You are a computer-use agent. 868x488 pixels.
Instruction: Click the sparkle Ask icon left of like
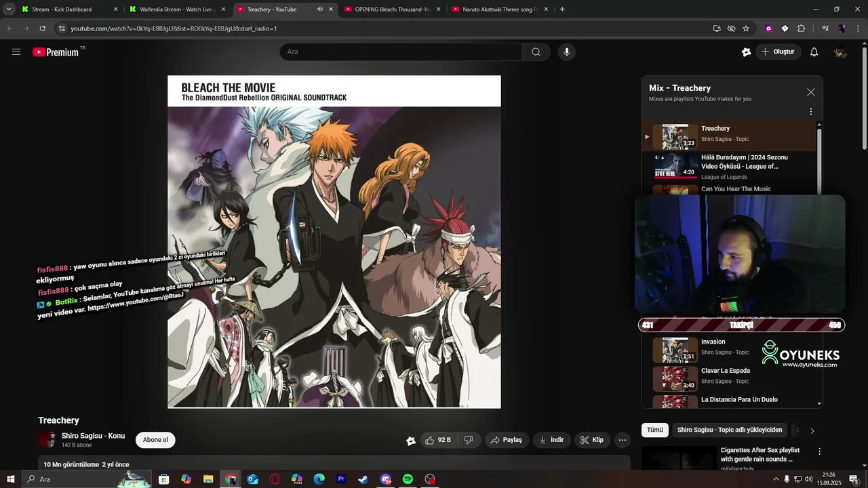(x=411, y=441)
